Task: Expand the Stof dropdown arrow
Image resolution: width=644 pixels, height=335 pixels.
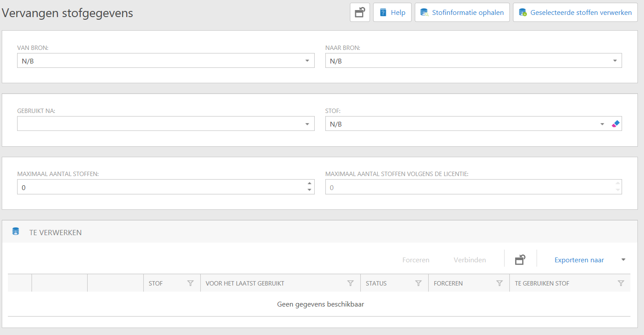Action: [x=602, y=124]
